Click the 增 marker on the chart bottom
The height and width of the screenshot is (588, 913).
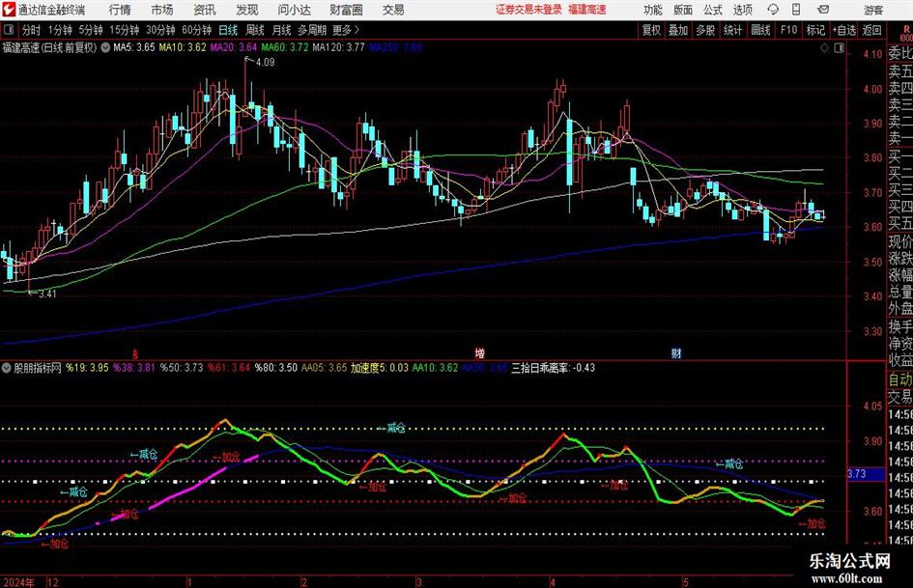[479, 353]
